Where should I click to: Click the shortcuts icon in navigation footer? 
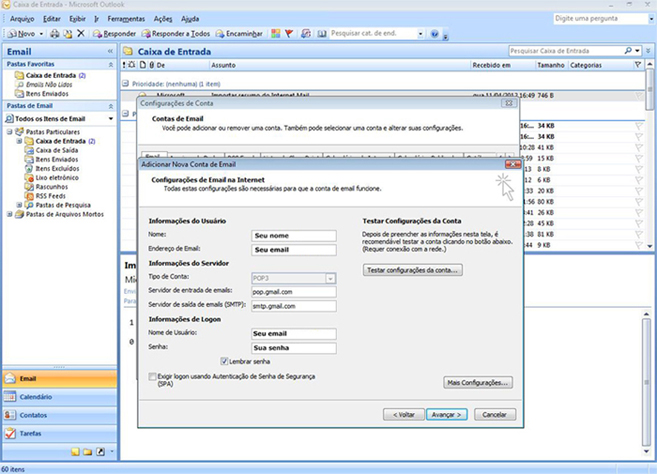(x=101, y=452)
